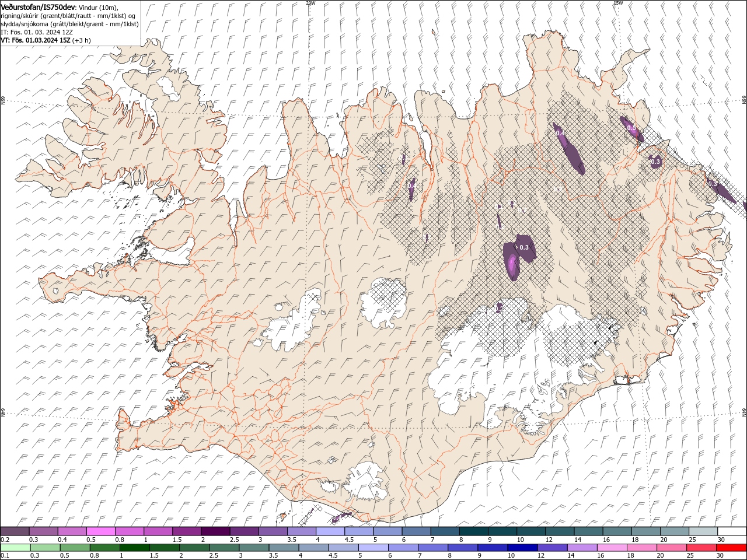Pick the light periwinkle 4 swatch, upper scale
Viewport: 747px width, 560px height.
[330, 531]
